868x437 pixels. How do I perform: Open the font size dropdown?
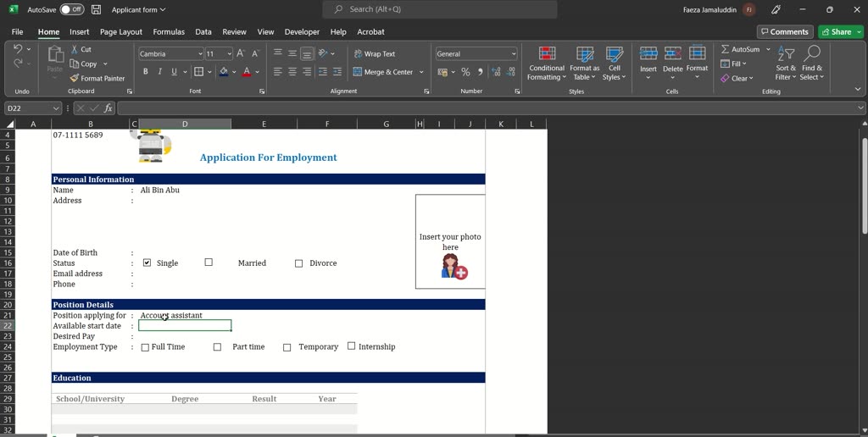(229, 53)
